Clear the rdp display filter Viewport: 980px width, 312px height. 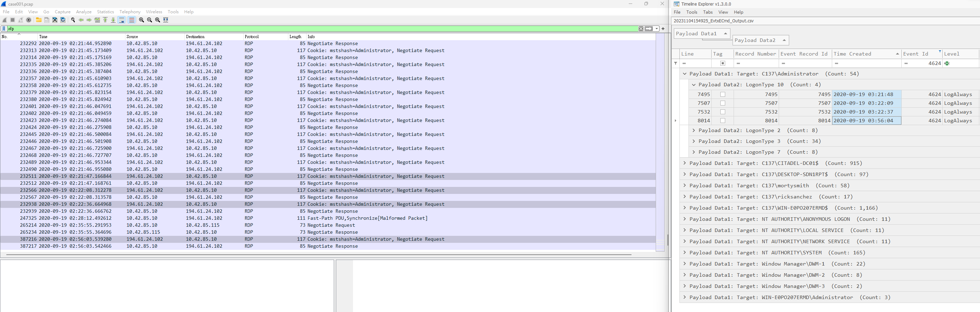click(641, 29)
